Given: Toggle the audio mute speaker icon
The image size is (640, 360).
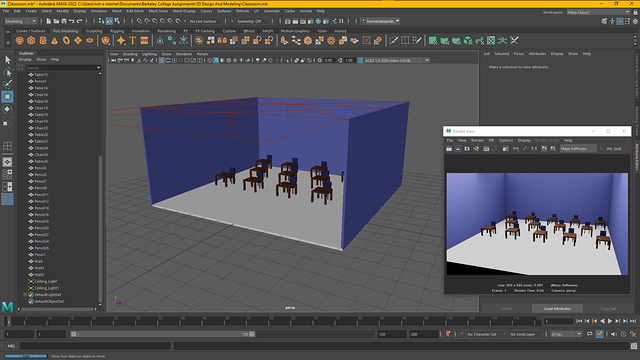Looking at the screenshot, I should coord(614,334).
